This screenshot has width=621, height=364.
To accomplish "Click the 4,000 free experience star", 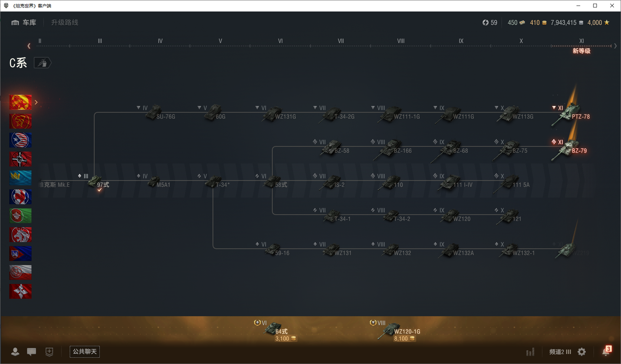I will click(x=598, y=23).
